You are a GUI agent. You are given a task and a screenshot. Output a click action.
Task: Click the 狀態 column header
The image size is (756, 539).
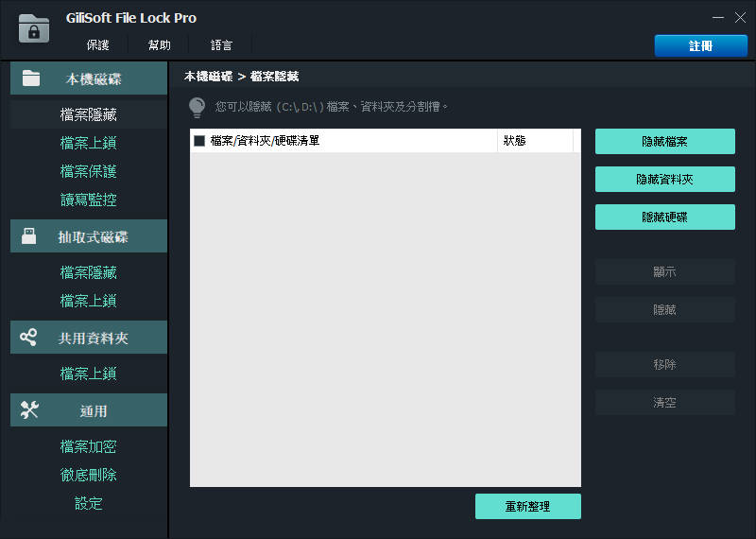click(x=515, y=141)
